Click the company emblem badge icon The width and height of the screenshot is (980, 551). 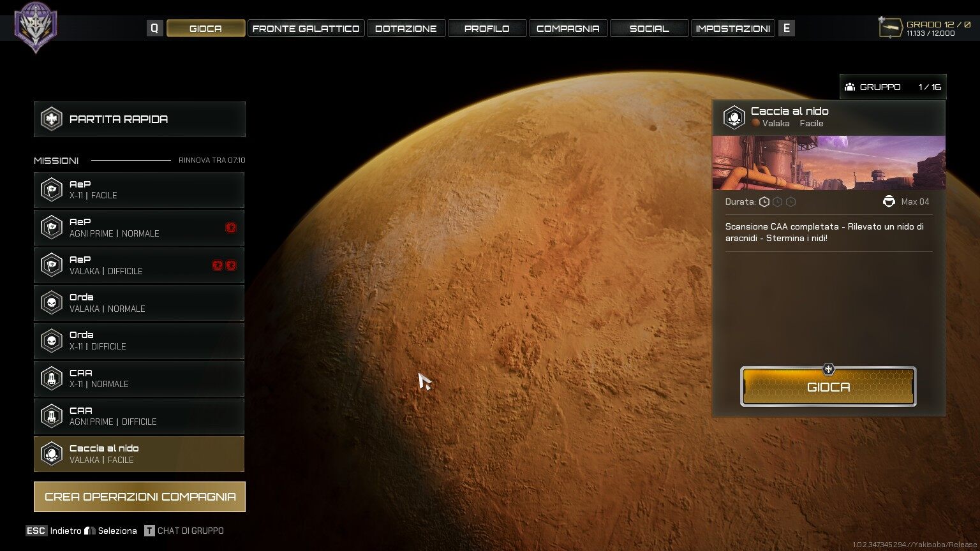click(x=36, y=27)
